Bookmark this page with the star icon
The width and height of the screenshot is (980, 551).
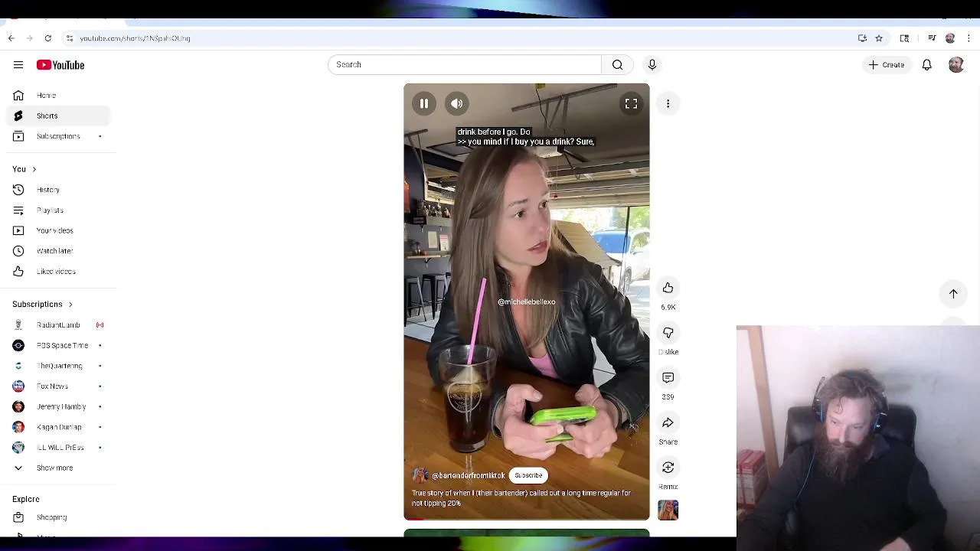click(x=879, y=38)
